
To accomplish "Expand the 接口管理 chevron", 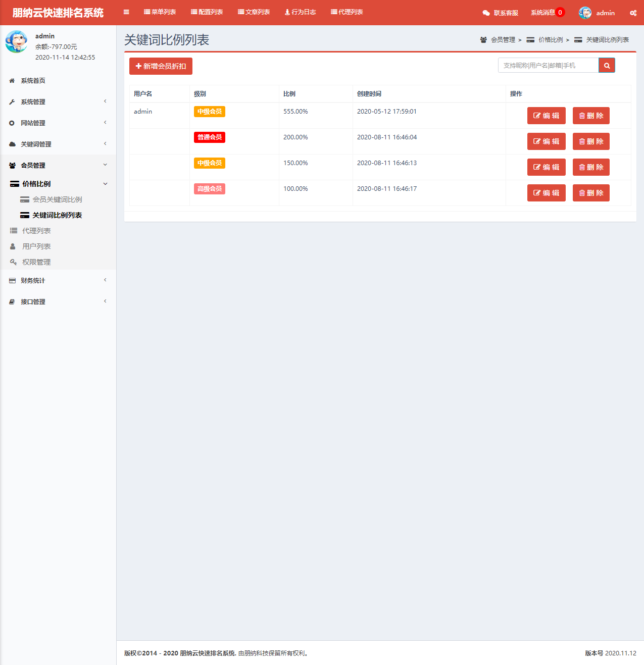I will [x=105, y=301].
